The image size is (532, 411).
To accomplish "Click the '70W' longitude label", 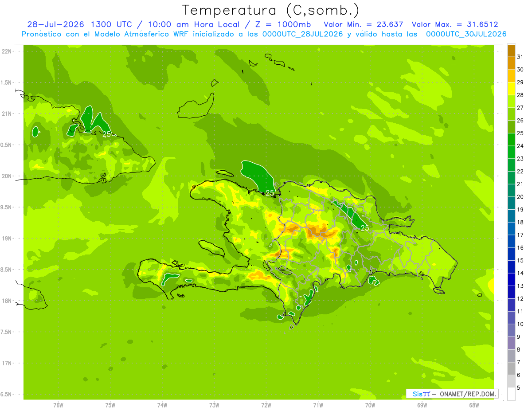I will click(370, 405).
